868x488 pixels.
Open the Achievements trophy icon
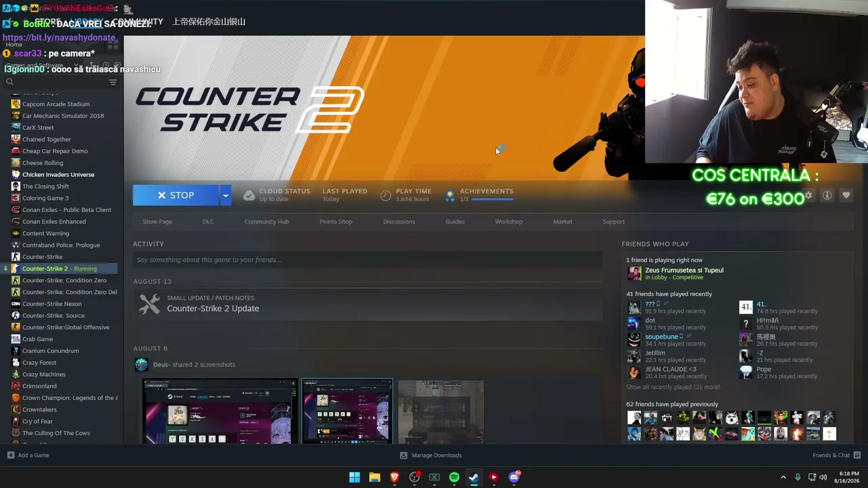449,195
